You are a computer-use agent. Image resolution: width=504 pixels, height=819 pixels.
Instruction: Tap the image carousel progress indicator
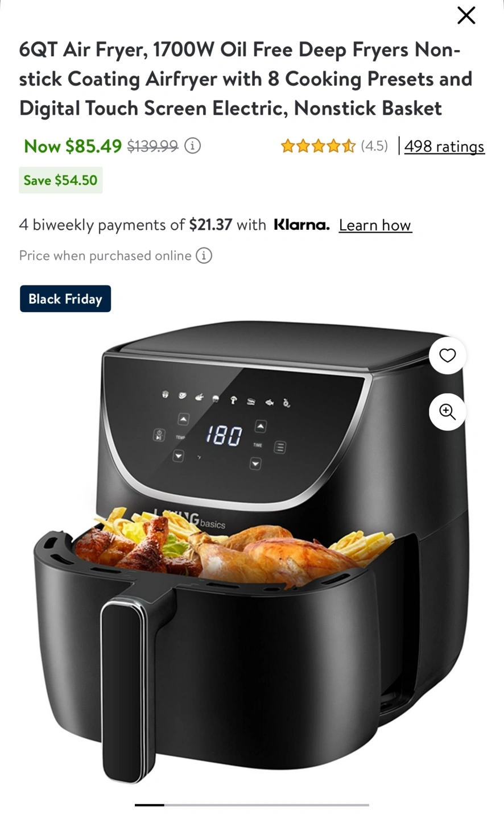[252, 805]
